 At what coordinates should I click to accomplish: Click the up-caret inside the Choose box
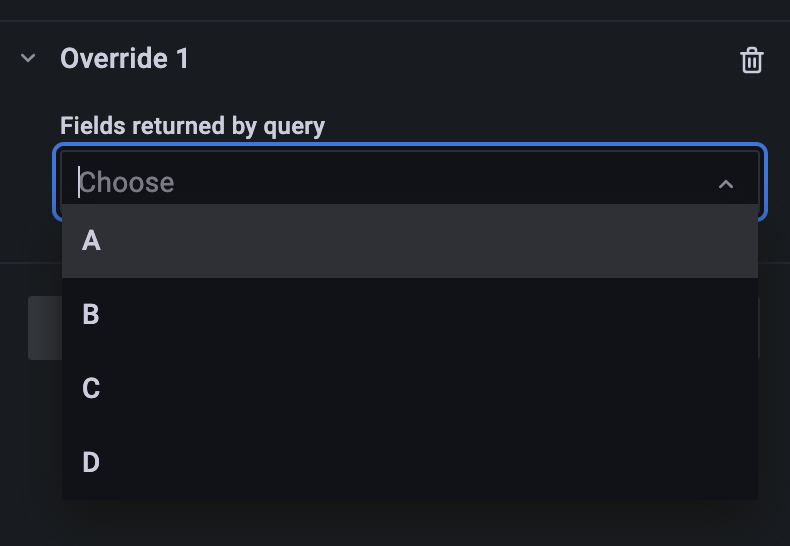tap(726, 184)
